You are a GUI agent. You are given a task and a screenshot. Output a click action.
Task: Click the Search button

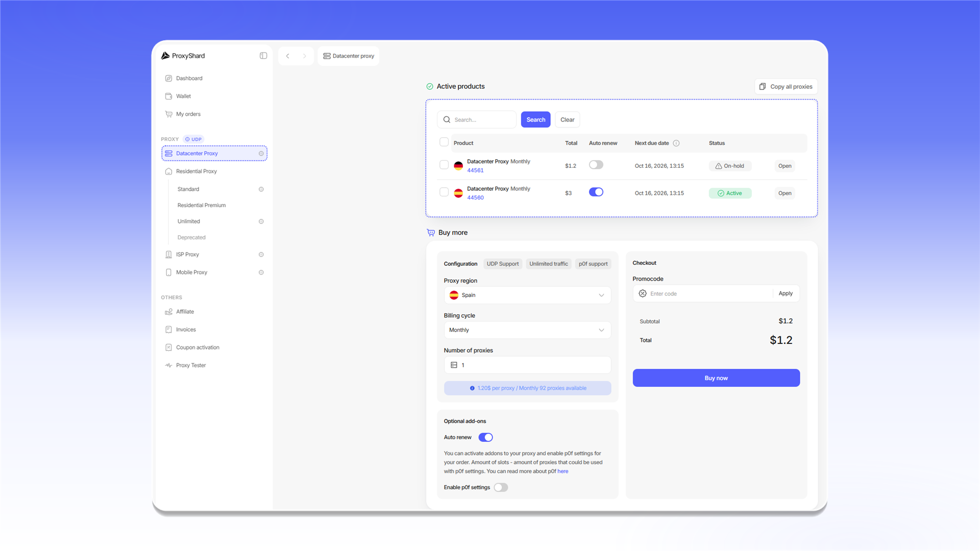[535, 119]
